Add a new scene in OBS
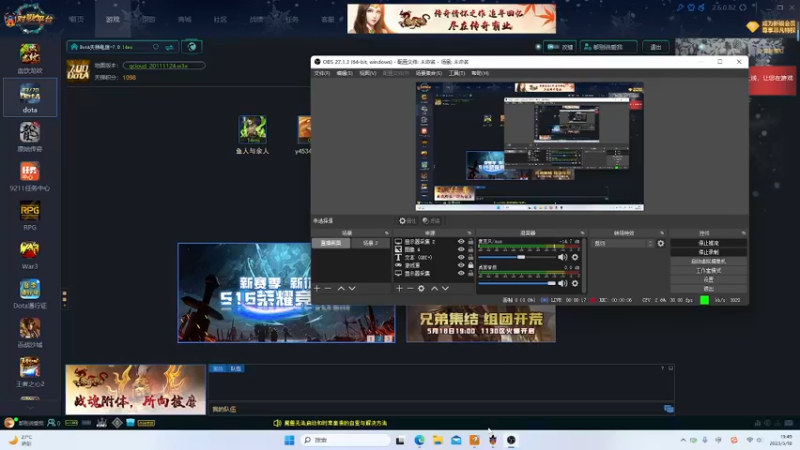Viewport: 800px width, 450px height. point(317,288)
